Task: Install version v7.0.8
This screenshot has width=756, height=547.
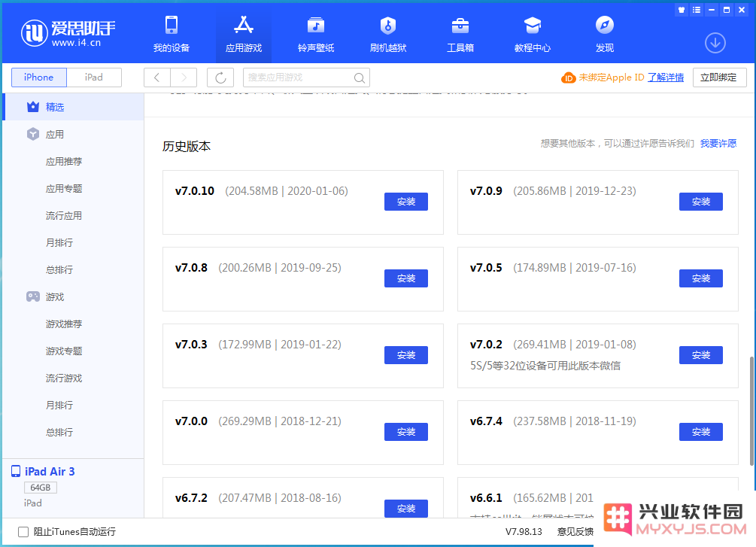Action: pos(406,278)
